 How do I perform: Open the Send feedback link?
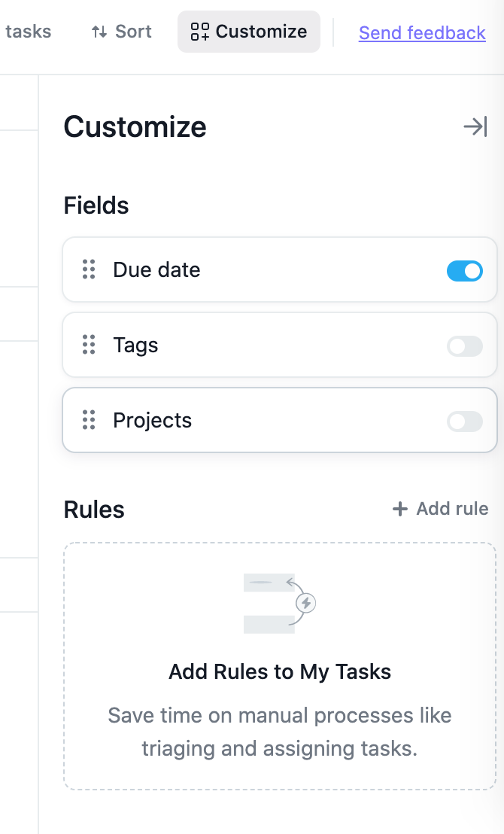[422, 33]
